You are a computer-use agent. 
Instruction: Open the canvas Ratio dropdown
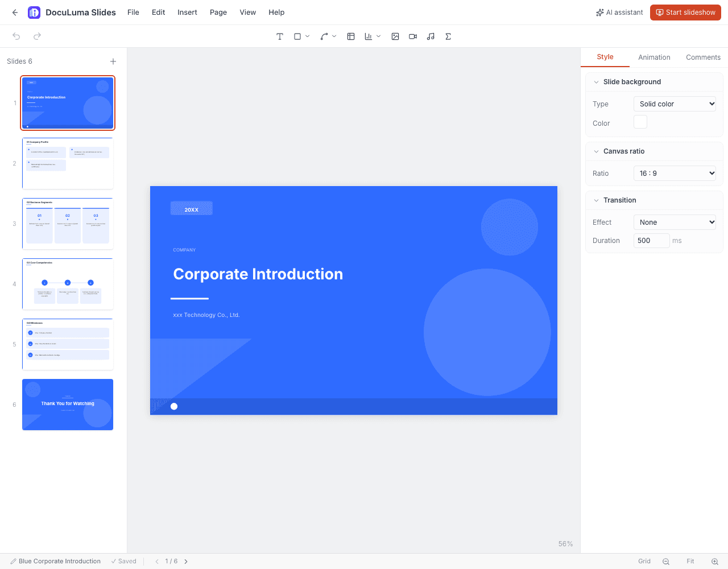coord(675,174)
